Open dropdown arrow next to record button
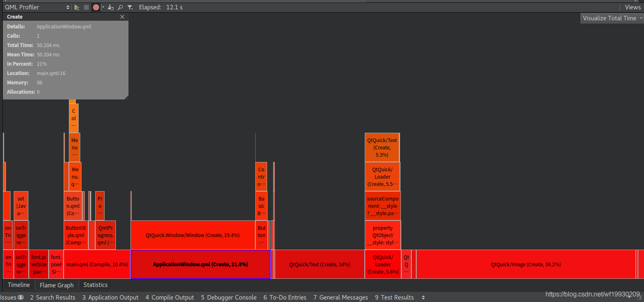644x302 pixels. [103, 7]
